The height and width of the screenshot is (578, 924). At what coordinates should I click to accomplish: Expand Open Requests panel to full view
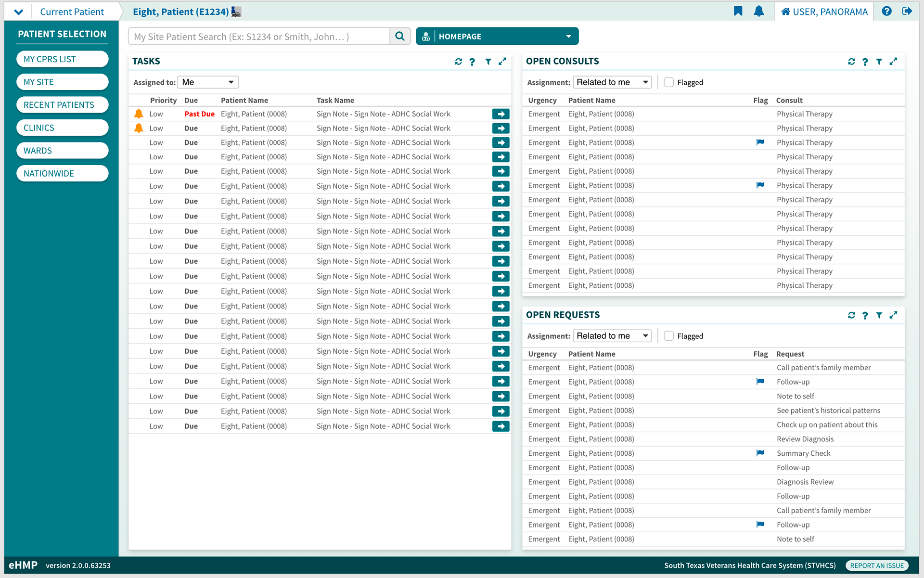(893, 315)
